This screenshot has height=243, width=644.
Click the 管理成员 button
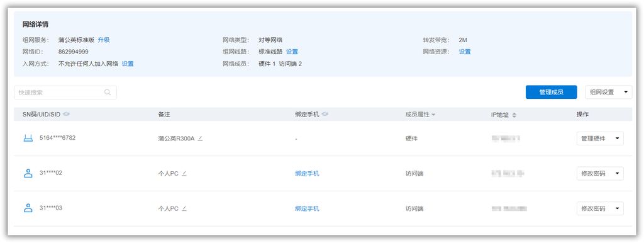(x=551, y=92)
